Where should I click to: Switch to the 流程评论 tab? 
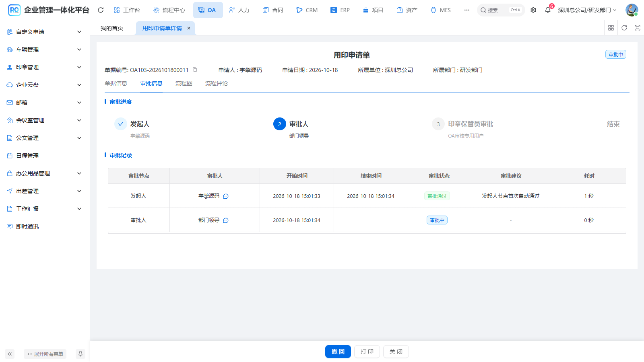(x=217, y=83)
